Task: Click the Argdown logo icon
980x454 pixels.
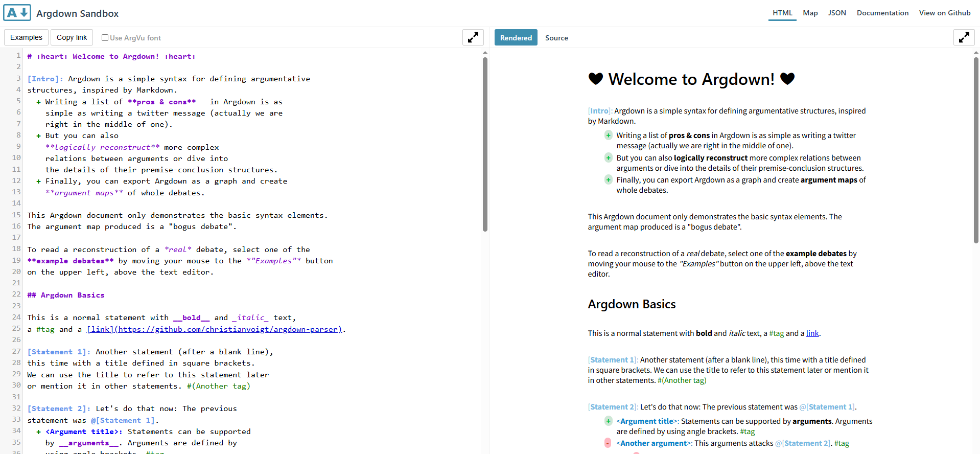Action: [17, 13]
